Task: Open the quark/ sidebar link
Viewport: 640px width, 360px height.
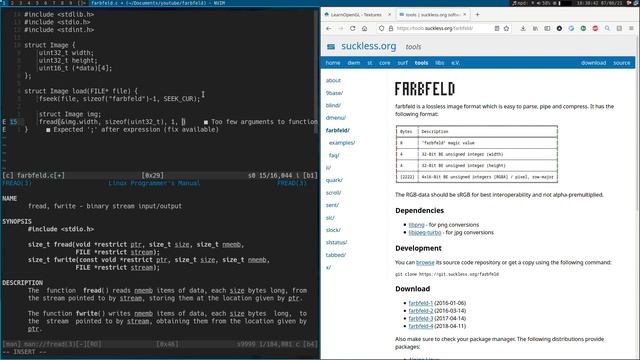Action: tap(334, 180)
